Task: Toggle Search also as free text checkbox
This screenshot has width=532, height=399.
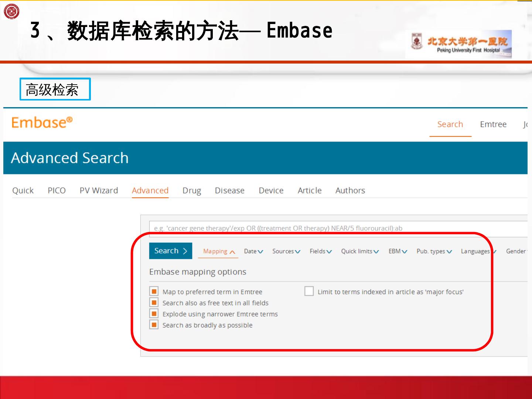Action: pos(154,302)
